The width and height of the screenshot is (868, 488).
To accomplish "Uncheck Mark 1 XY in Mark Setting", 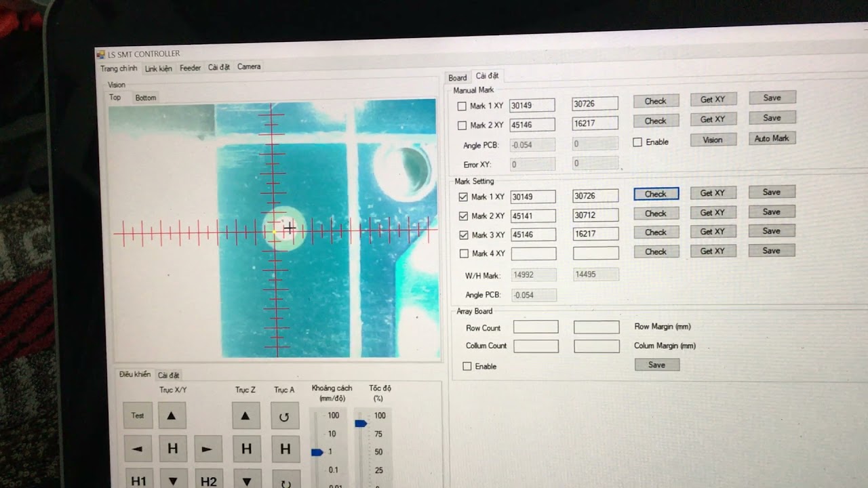I will [x=463, y=197].
